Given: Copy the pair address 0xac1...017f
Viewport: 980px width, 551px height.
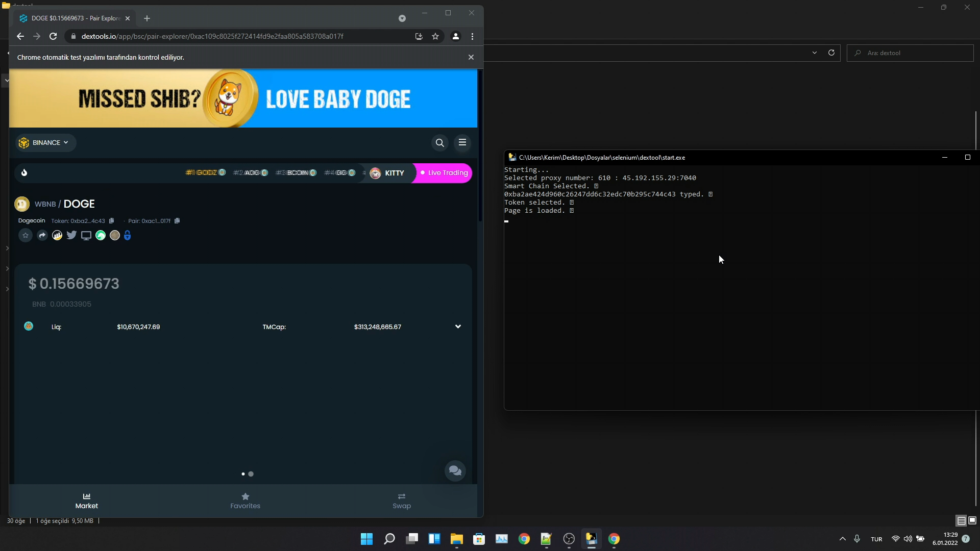Looking at the screenshot, I should click(177, 221).
